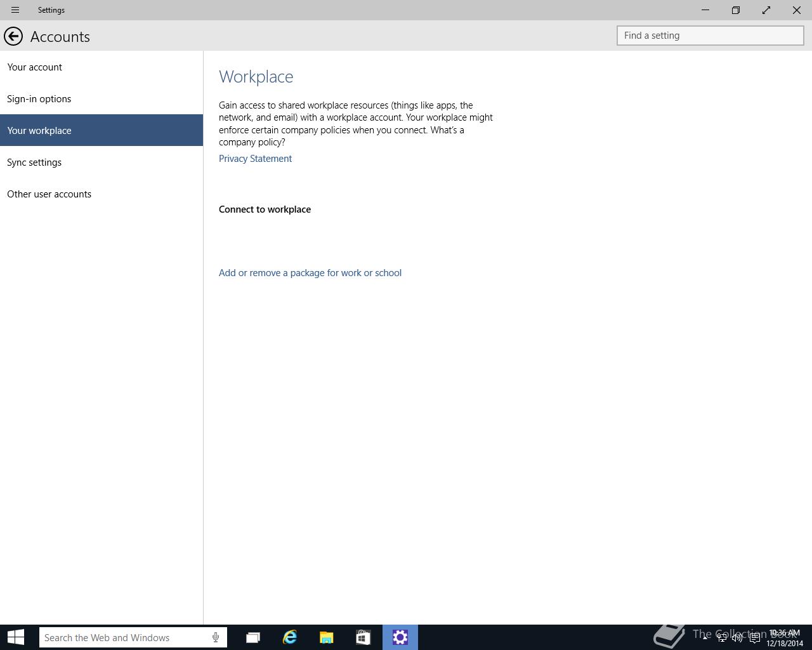Go back using the Accounts back arrow
812x650 pixels.
click(x=13, y=36)
